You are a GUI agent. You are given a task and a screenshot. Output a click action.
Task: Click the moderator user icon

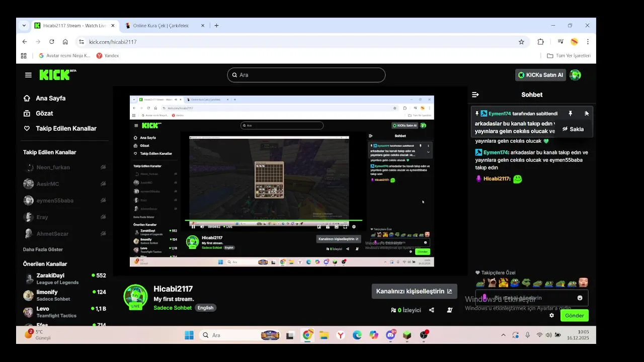pos(450,310)
